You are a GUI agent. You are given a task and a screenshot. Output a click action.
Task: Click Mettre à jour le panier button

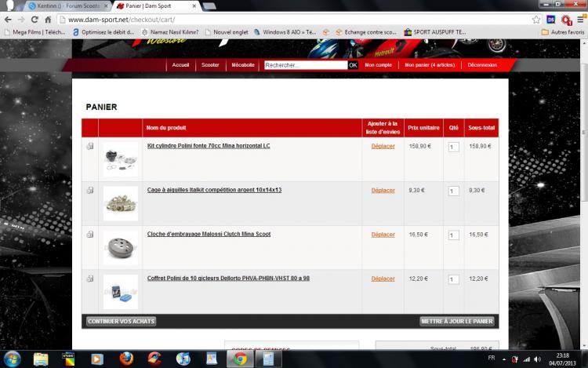[457, 322]
